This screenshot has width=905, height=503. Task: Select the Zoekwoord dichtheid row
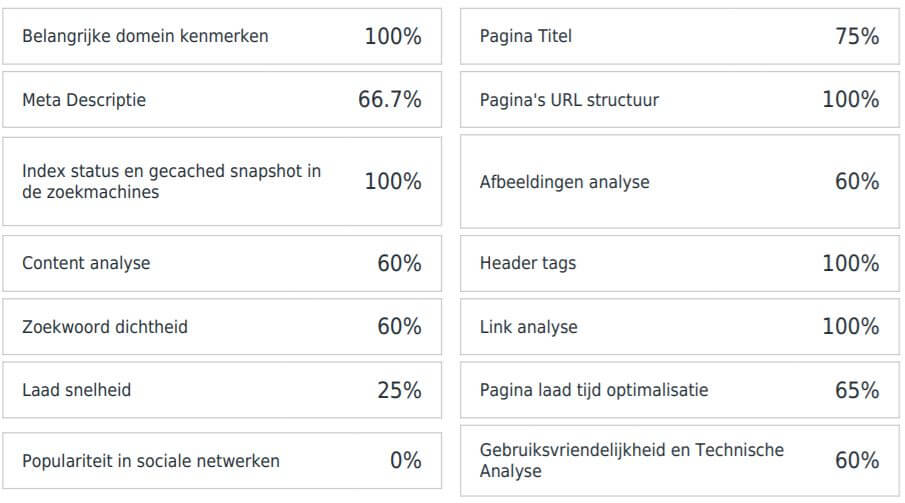pos(222,327)
